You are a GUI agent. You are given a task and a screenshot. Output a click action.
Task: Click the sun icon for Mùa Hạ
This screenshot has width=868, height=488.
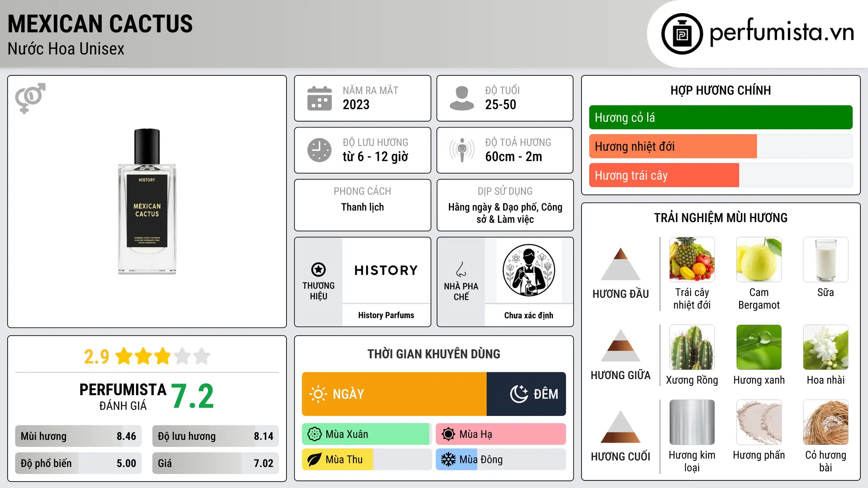[x=448, y=434]
